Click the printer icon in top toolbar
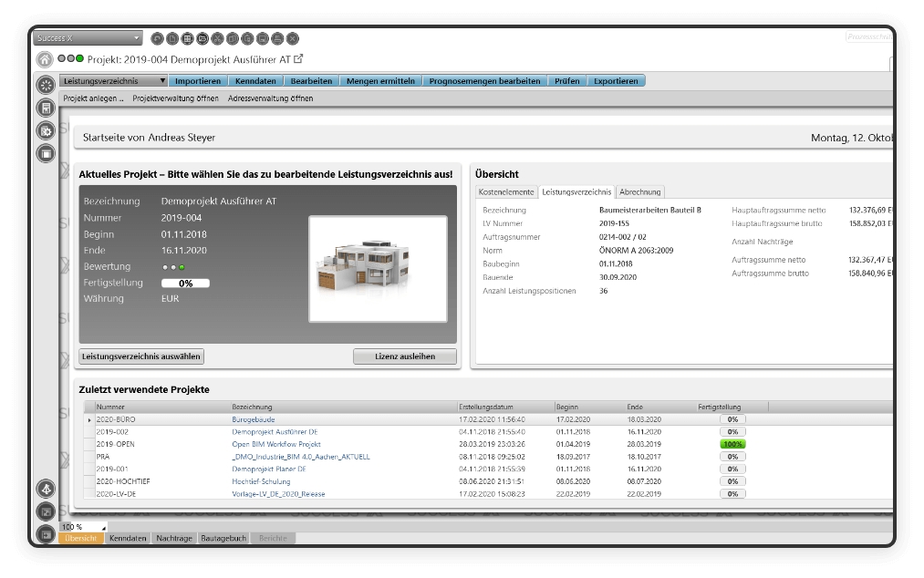The height and width of the screenshot is (578, 924). pyautogui.click(x=277, y=39)
